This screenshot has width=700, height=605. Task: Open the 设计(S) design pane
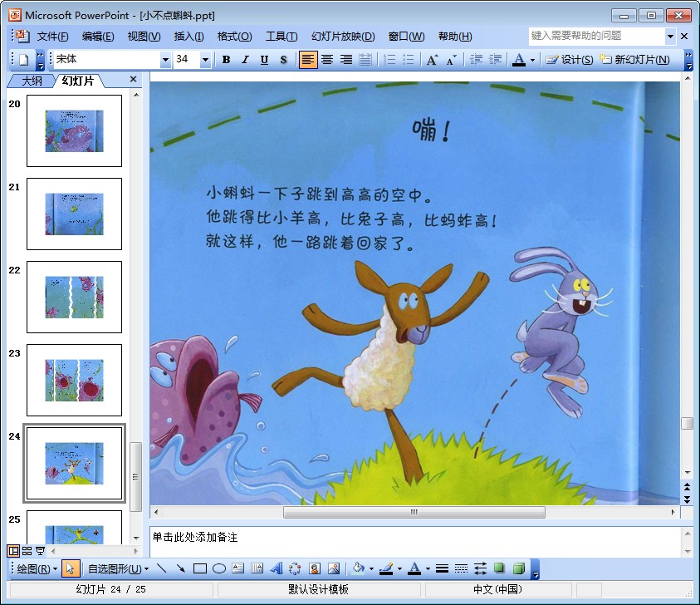tap(570, 60)
